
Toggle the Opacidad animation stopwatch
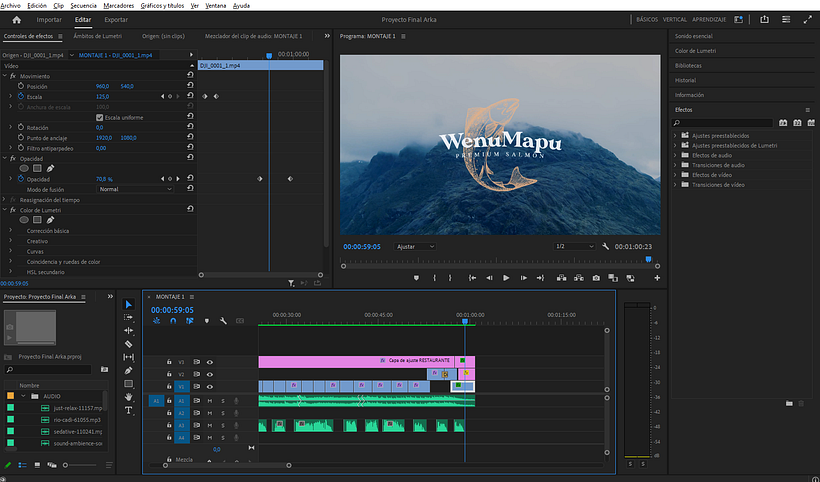point(21,179)
